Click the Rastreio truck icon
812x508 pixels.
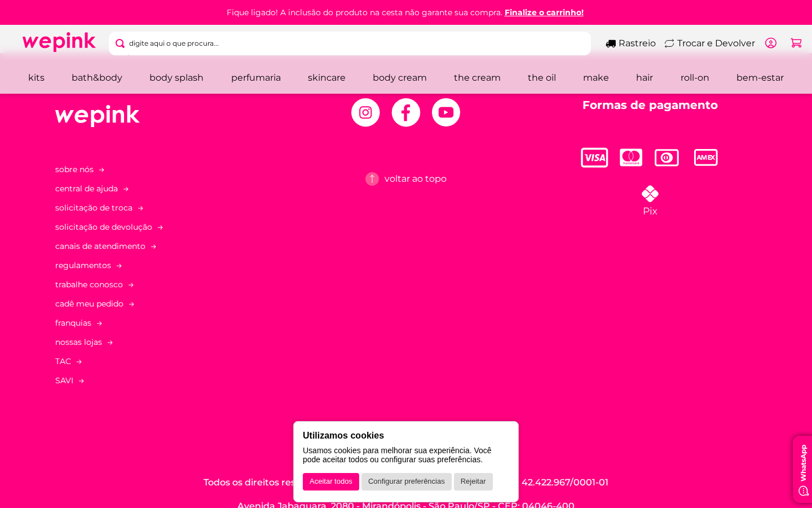click(x=611, y=43)
